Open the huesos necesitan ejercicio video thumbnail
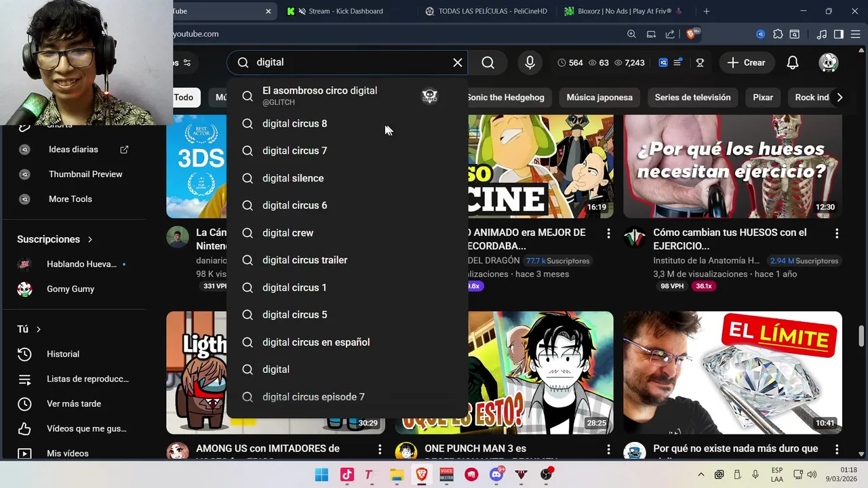Screen dimensions: 868x488 732,166
